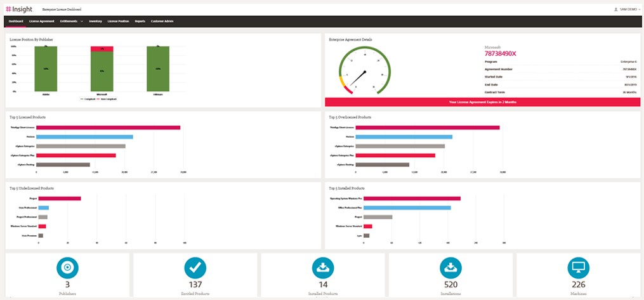Expand the Entitlements menu arrow
Screen dimensions: 644x300
click(82, 21)
